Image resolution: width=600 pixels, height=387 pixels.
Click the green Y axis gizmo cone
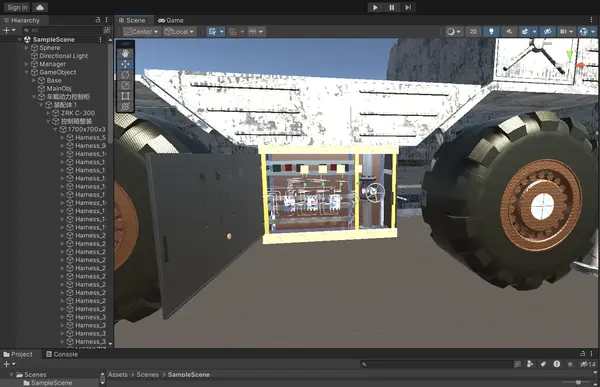[569, 56]
